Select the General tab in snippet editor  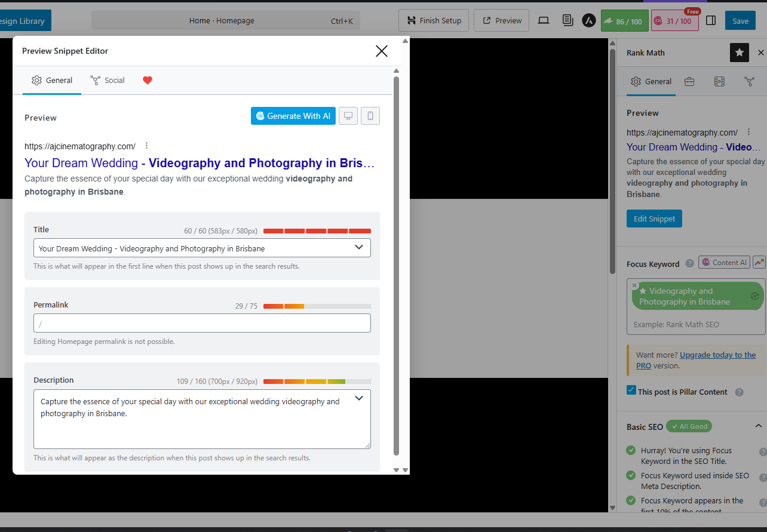52,80
